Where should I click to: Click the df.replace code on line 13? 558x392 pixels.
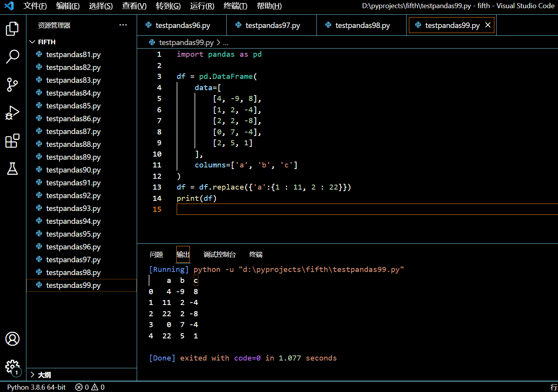point(264,187)
